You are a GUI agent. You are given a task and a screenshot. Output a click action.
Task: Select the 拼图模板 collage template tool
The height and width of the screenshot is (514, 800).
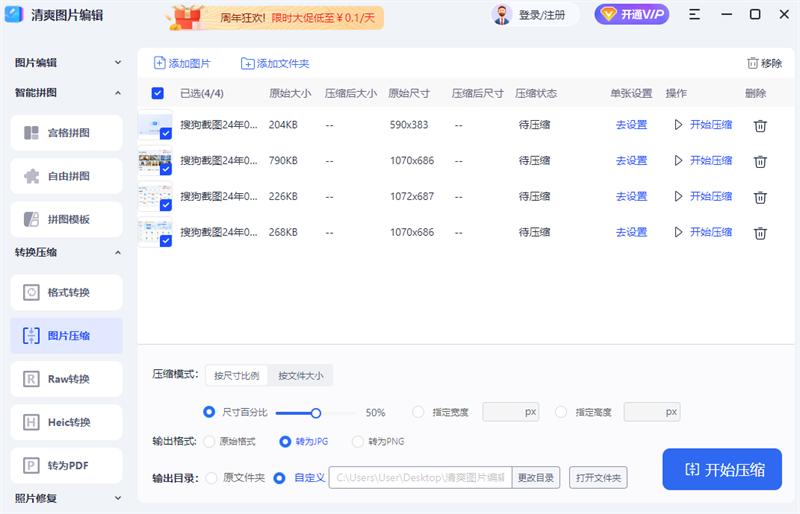(67, 219)
